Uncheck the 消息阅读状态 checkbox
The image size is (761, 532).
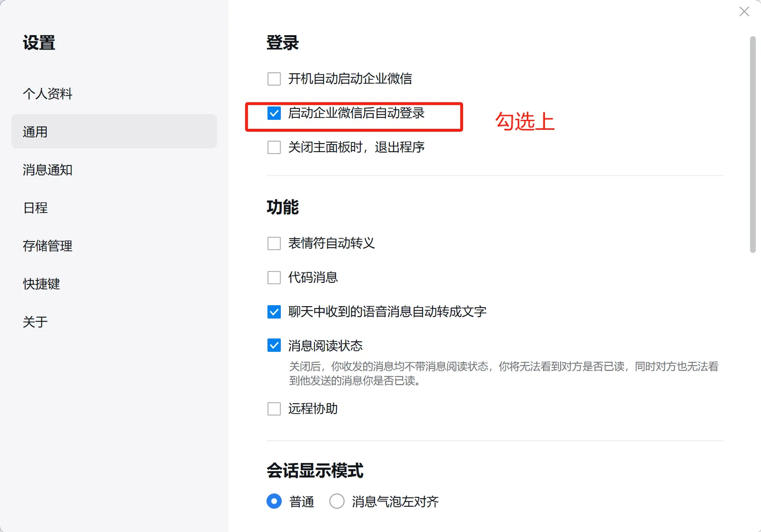(x=274, y=345)
